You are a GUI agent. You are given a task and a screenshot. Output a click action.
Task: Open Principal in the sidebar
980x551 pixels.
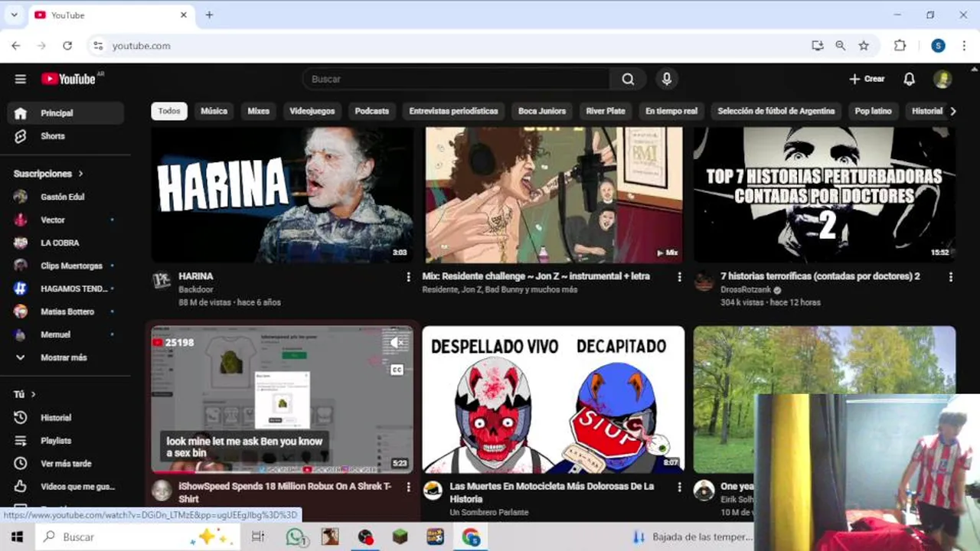[x=66, y=113]
